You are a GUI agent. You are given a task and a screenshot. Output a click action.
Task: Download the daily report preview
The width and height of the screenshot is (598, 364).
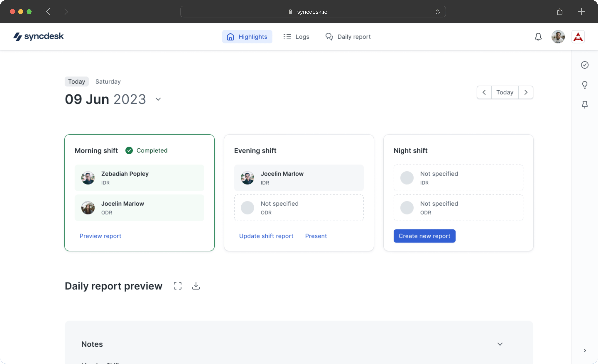pos(196,286)
